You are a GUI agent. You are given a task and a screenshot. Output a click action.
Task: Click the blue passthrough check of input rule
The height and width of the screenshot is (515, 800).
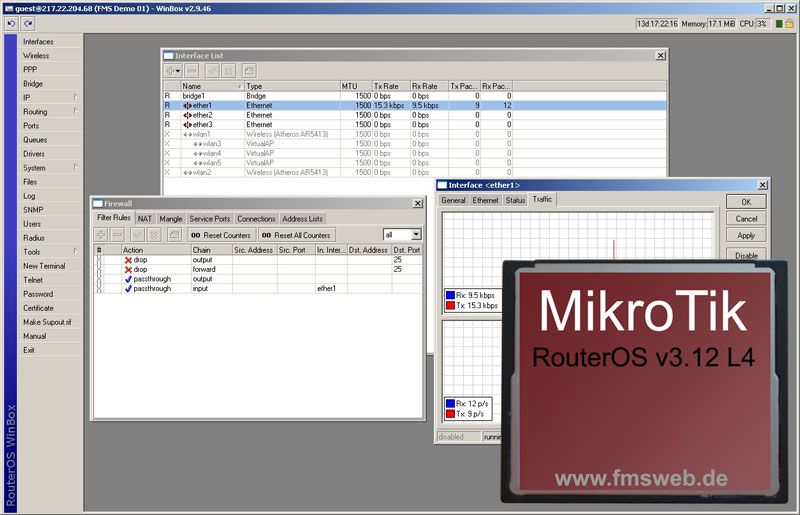click(128, 289)
